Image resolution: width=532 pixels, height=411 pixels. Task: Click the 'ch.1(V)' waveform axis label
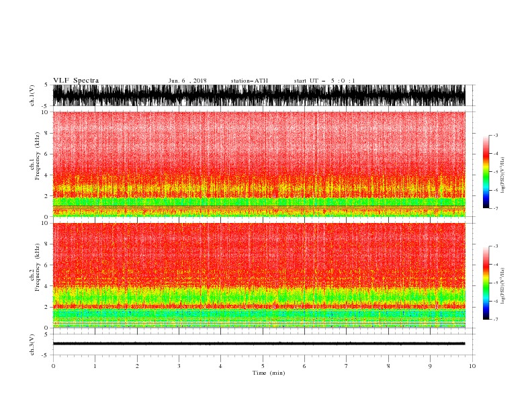tap(32, 95)
